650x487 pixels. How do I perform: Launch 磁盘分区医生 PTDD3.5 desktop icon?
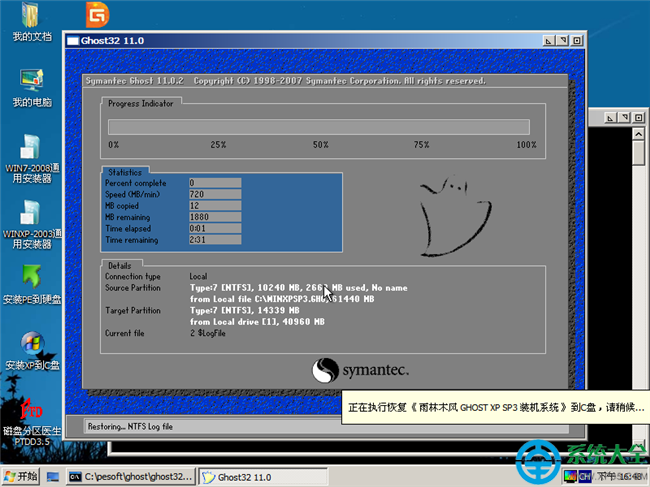point(32,421)
